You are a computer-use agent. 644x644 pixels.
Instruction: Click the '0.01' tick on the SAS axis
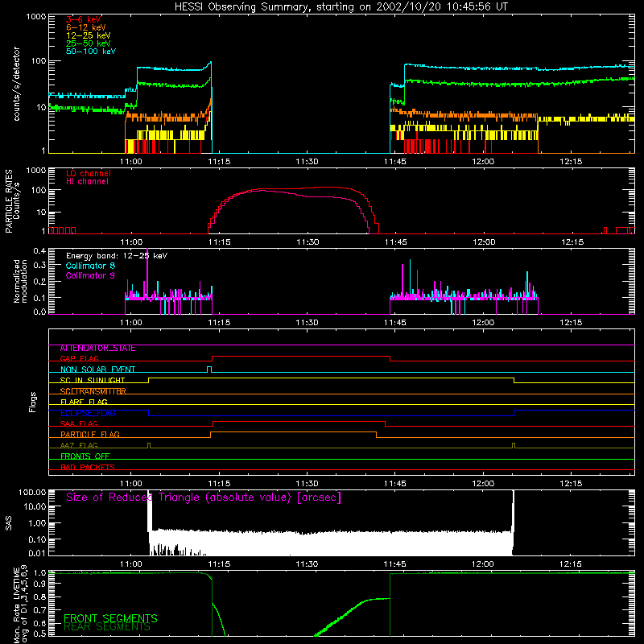point(37,553)
